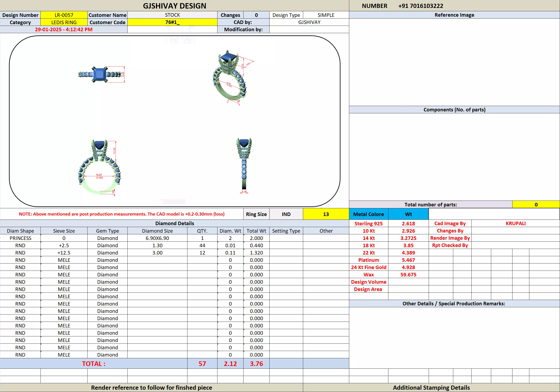Select the total quantity 57 cell
560x392 pixels.
coord(202,363)
